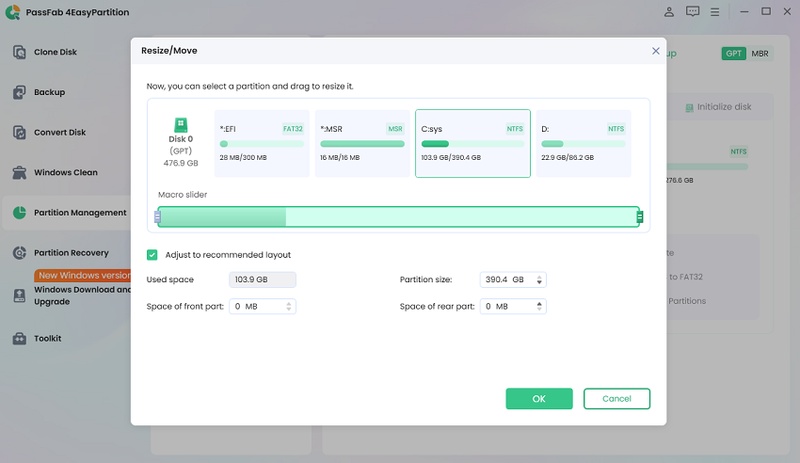Open Windows Download and Upgrade
800x463 pixels.
point(82,296)
